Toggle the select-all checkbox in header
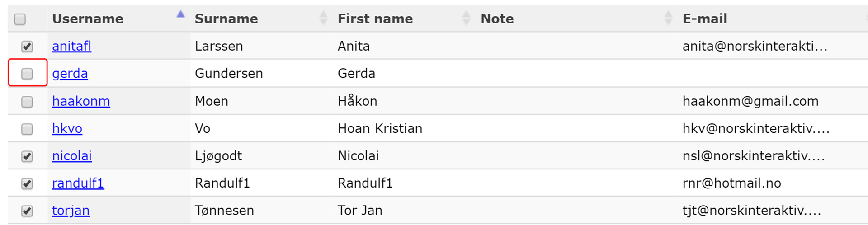 click(20, 19)
